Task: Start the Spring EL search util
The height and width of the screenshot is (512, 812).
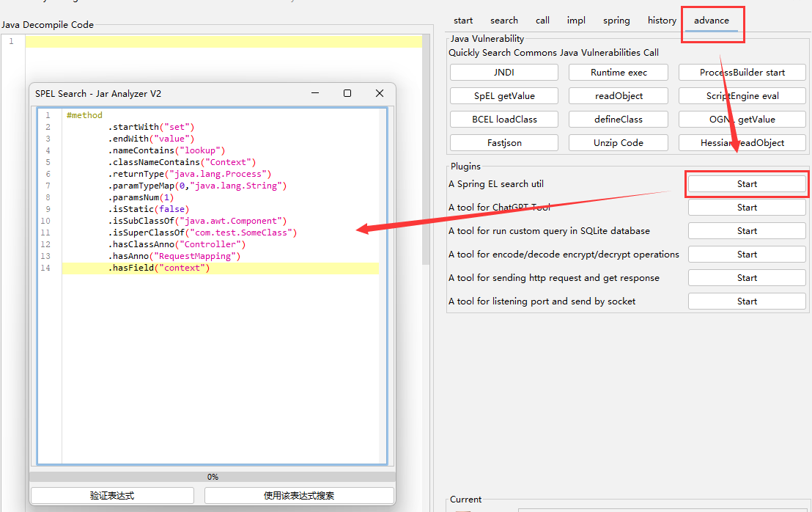Action: [x=747, y=184]
